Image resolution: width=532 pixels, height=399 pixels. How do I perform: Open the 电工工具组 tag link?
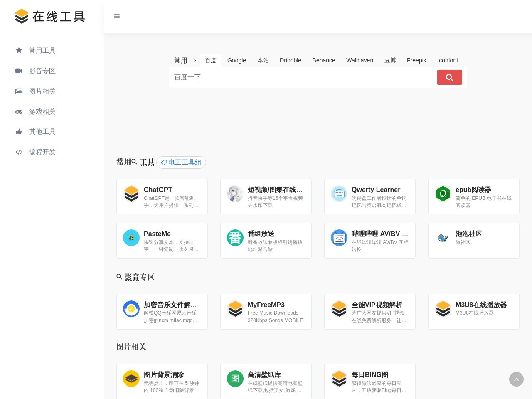tap(181, 163)
